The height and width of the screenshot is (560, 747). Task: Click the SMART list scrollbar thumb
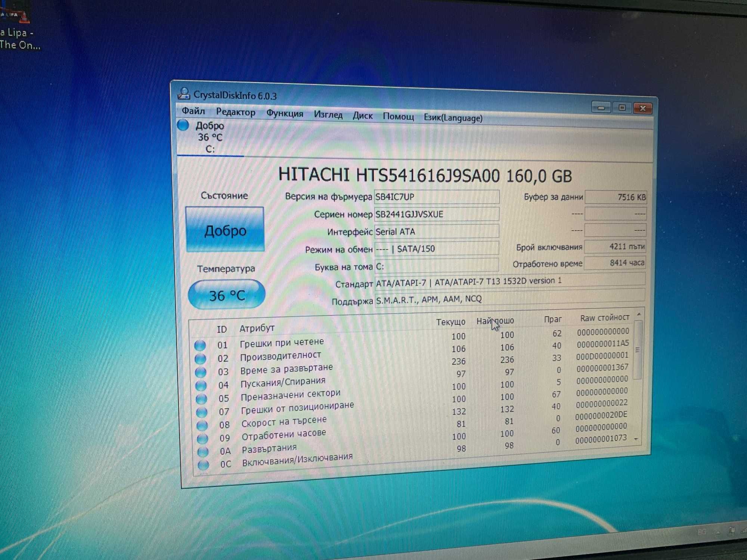pos(638,350)
